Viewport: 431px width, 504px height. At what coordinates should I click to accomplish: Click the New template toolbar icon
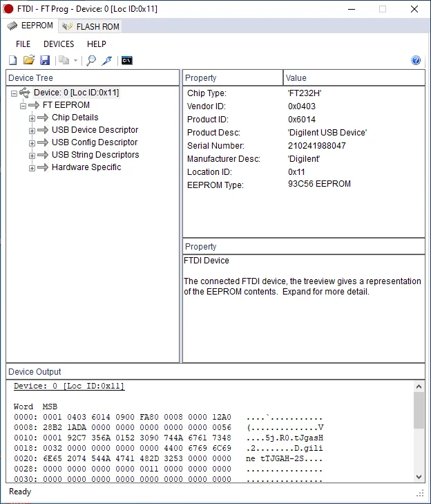pos(13,60)
